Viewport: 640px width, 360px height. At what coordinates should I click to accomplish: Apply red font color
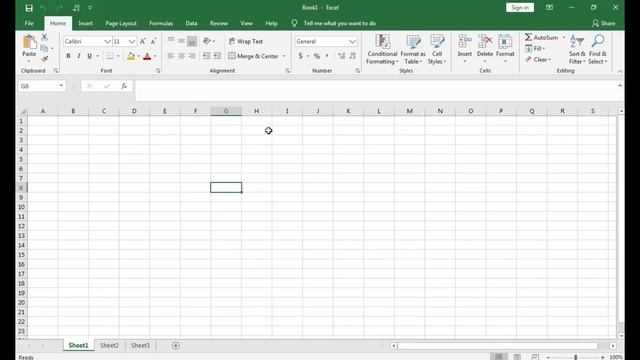coord(147,56)
